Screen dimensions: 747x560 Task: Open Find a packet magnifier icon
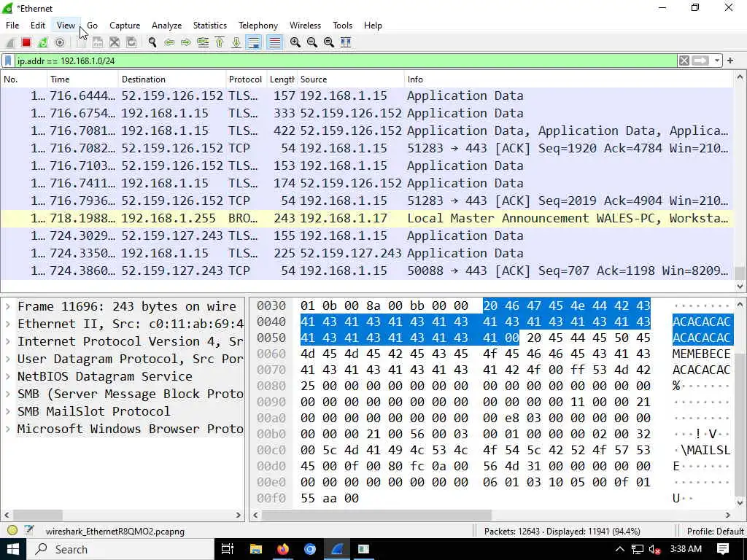152,42
